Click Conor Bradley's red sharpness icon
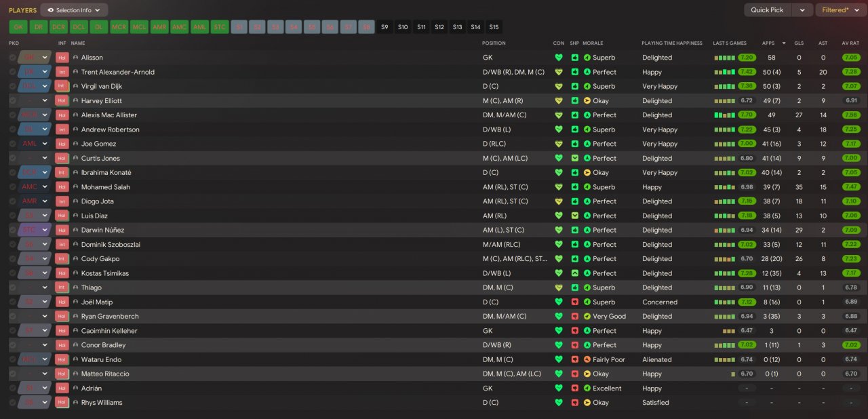Screen dimensions: 868x419 click(574, 345)
